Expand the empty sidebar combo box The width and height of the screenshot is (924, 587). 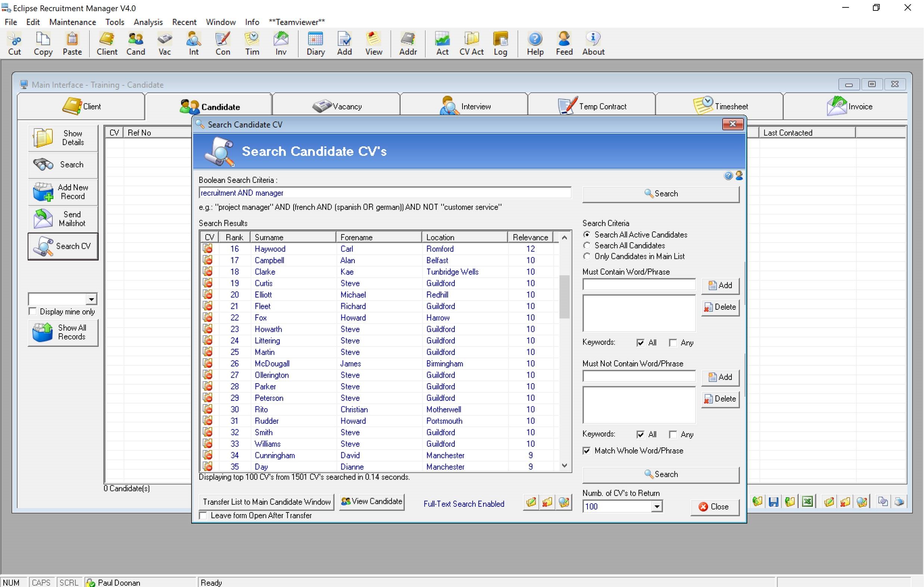click(91, 299)
